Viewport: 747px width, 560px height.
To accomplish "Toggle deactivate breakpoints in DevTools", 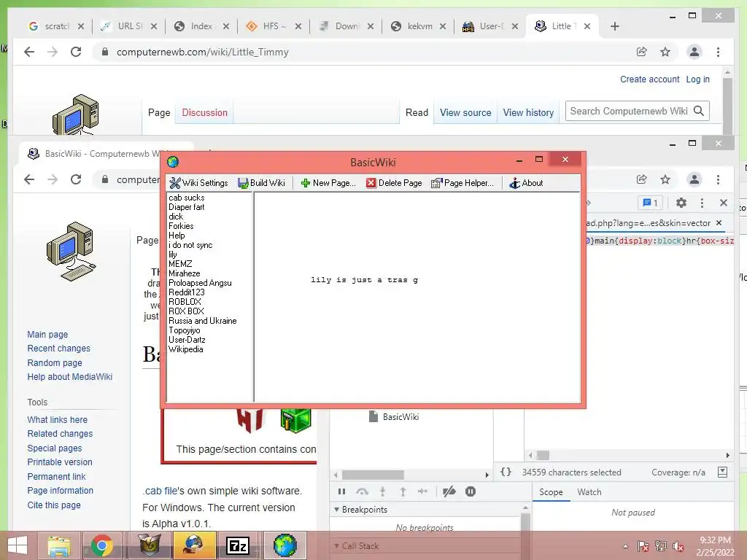I will (449, 491).
